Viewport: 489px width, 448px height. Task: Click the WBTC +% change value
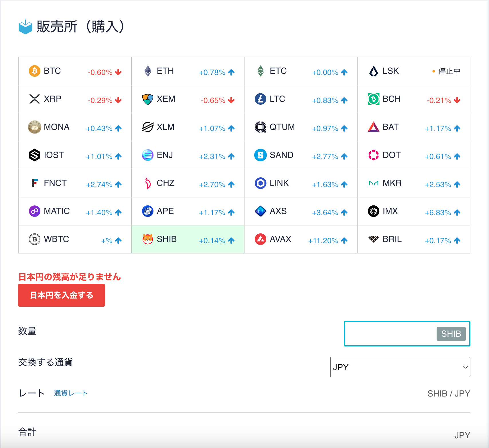point(107,241)
